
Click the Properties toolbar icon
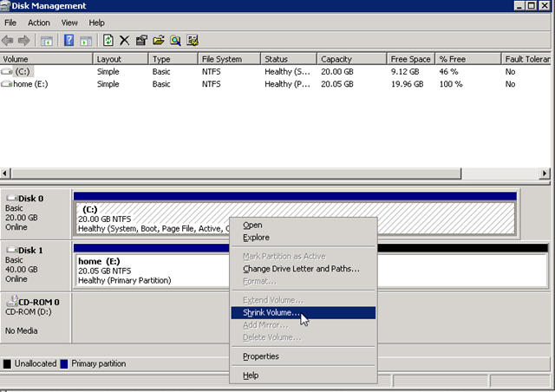click(141, 41)
